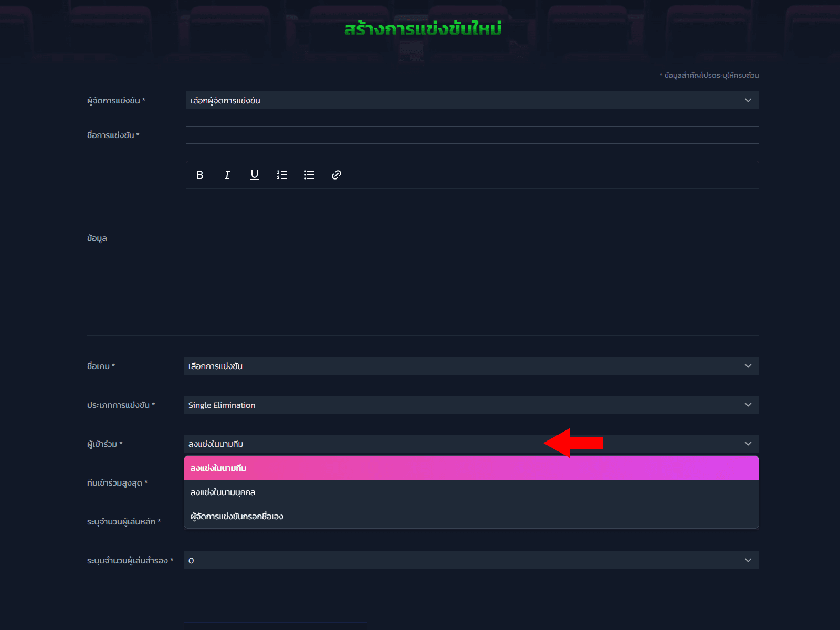
Task: Click the chevron on the organizer dropdown
Action: 748,100
